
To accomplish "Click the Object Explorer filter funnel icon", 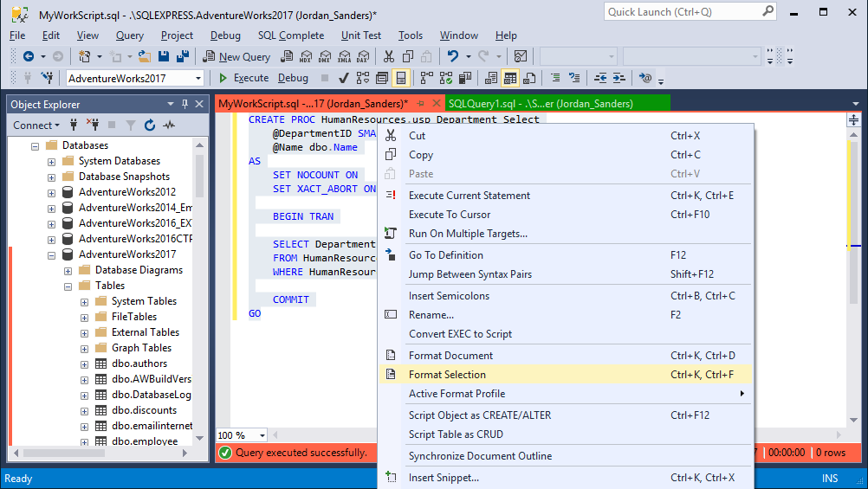I will [131, 125].
